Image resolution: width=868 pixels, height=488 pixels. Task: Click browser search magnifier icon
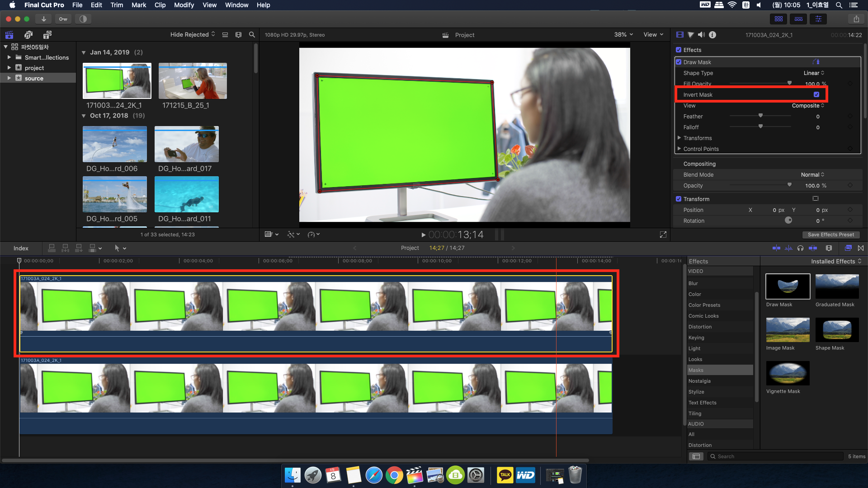pos(252,35)
